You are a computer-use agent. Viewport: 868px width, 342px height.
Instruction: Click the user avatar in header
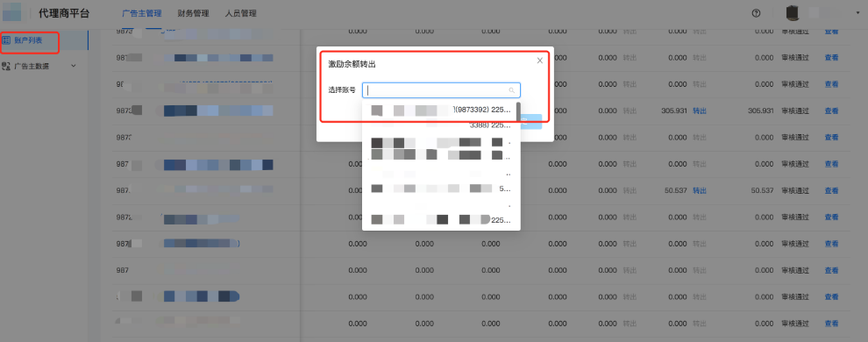click(793, 13)
